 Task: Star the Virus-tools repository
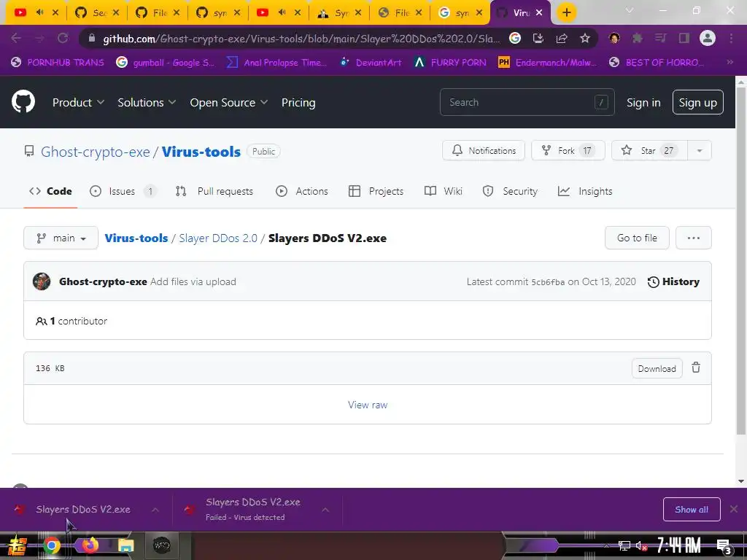pyautogui.click(x=649, y=150)
